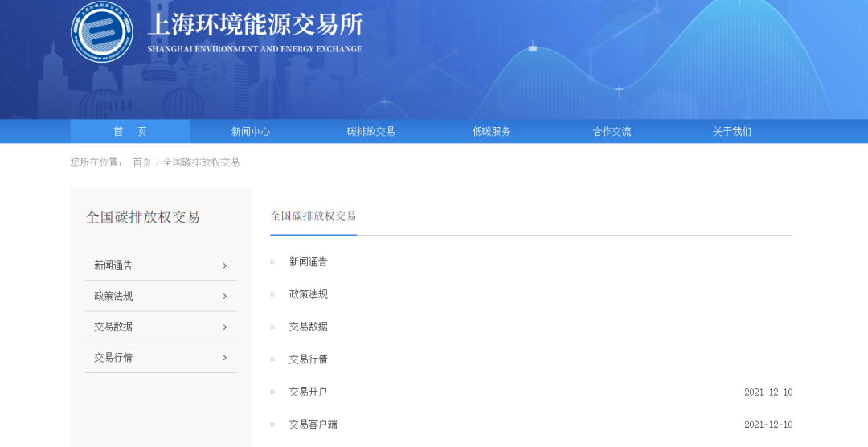868x447 pixels.
Task: Click the chevron next to sidebar 交易行情
Action: click(225, 358)
